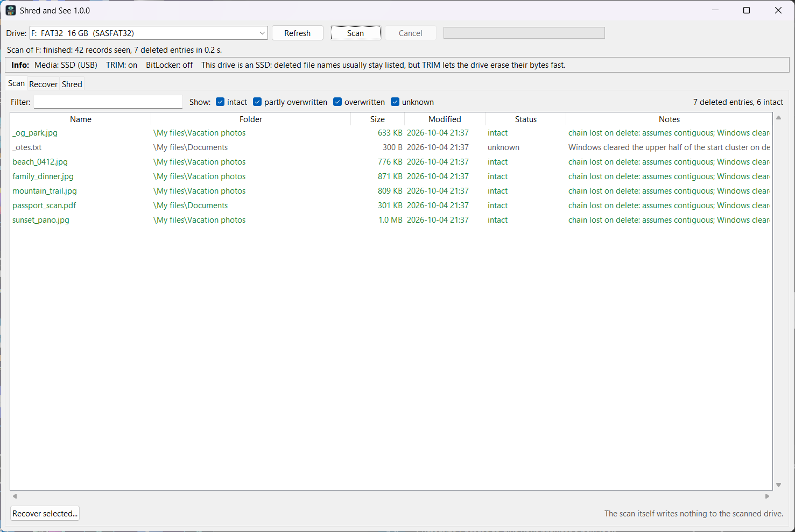Click the Shred and See app icon

tap(11, 10)
